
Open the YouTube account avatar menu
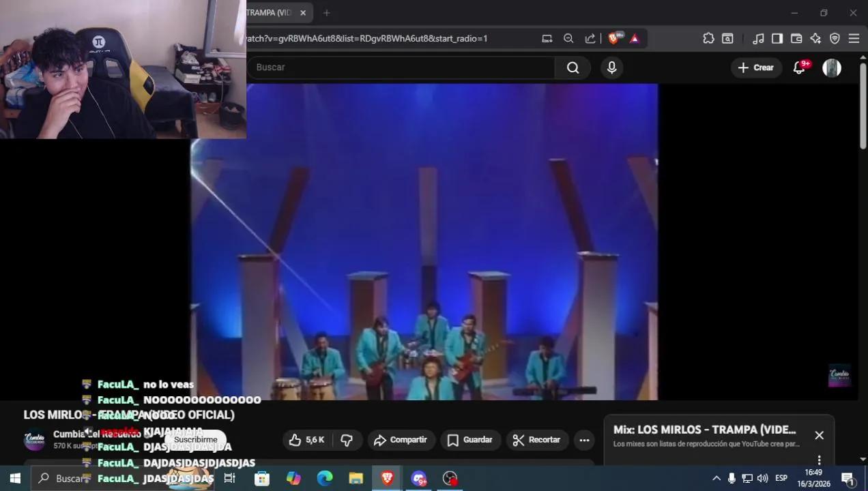[832, 68]
